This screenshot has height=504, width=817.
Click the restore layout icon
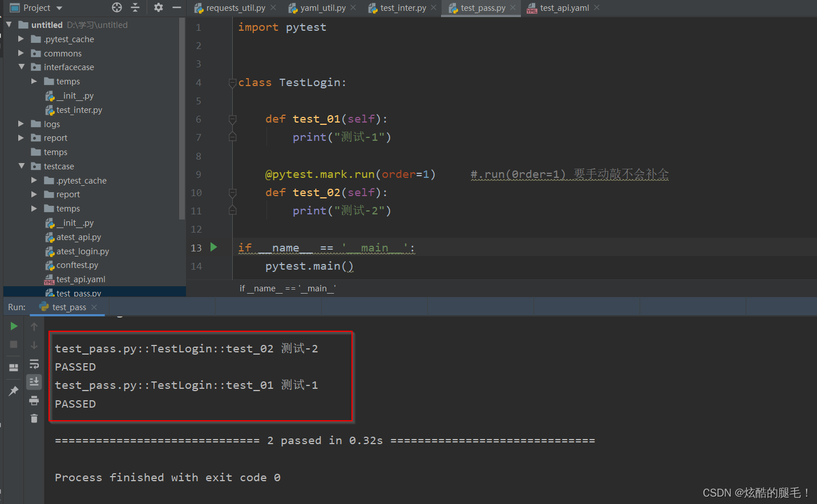(14, 368)
